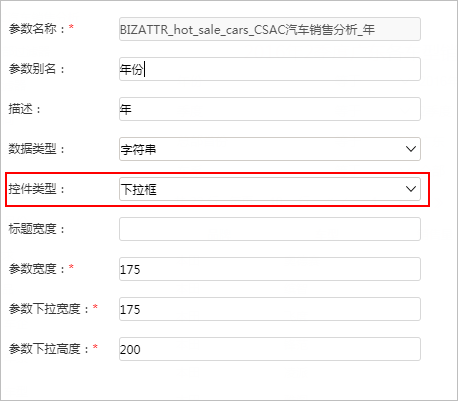The image size is (458, 401).
Task: Click into the 描述 text field
Action: click(x=270, y=109)
